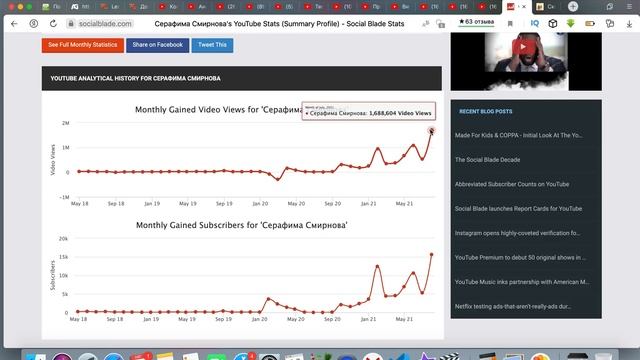The image size is (640, 360).
Task: Select the 1,688,604 views latest data point
Action: [x=431, y=131]
